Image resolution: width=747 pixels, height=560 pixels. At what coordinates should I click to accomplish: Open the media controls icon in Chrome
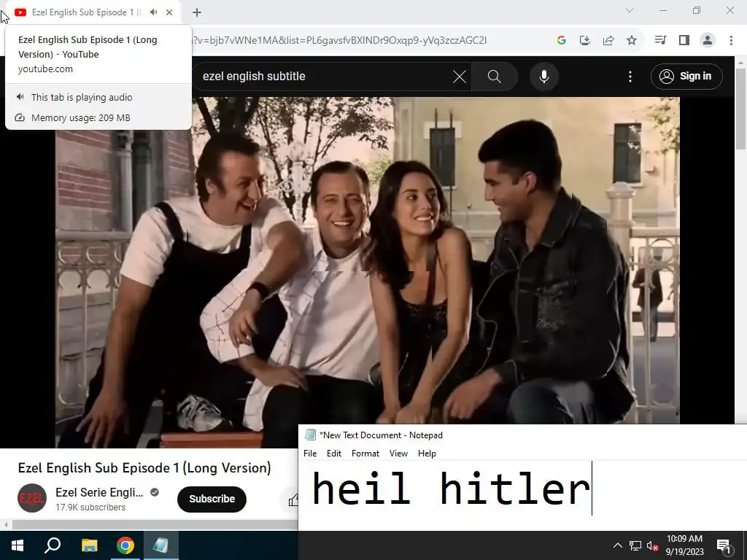660,40
